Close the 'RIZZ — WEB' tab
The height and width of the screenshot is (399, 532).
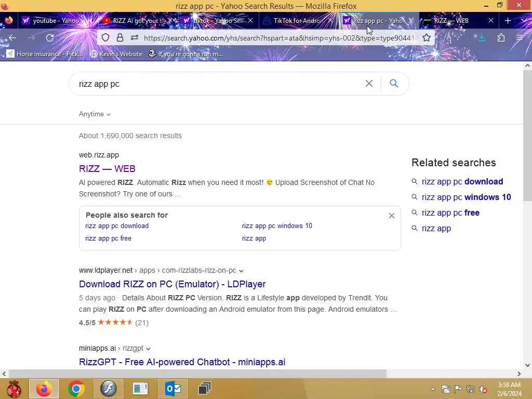point(491,21)
